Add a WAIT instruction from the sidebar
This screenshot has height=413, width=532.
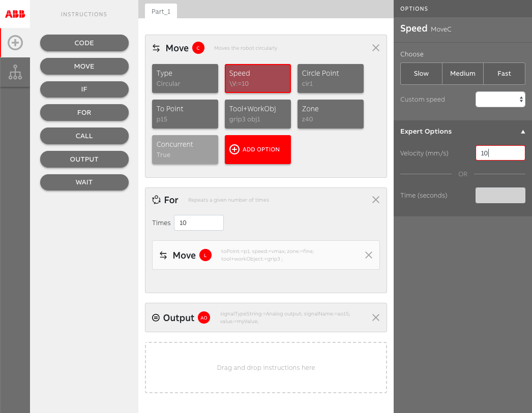click(x=84, y=182)
